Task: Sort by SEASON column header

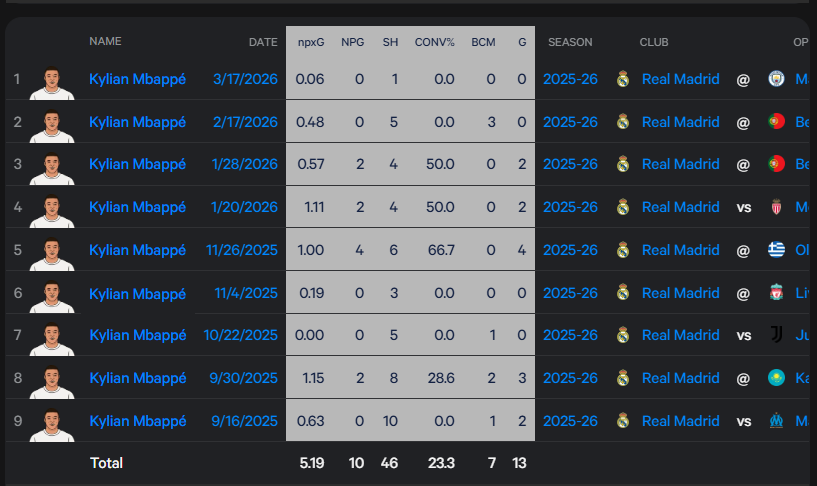Action: [x=570, y=42]
